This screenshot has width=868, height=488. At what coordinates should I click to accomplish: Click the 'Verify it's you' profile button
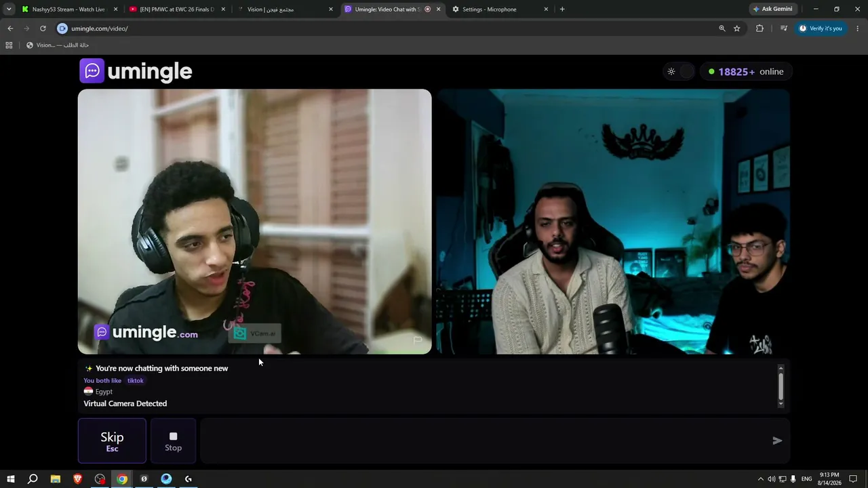pyautogui.click(x=821, y=28)
